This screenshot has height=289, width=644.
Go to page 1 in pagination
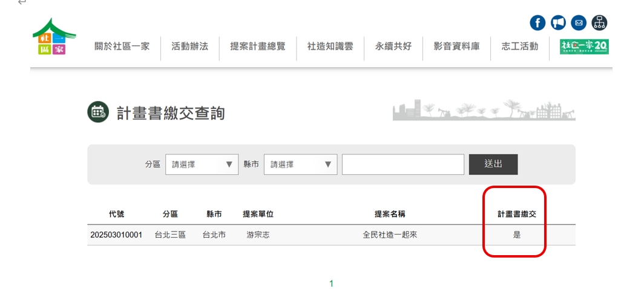tap(331, 283)
